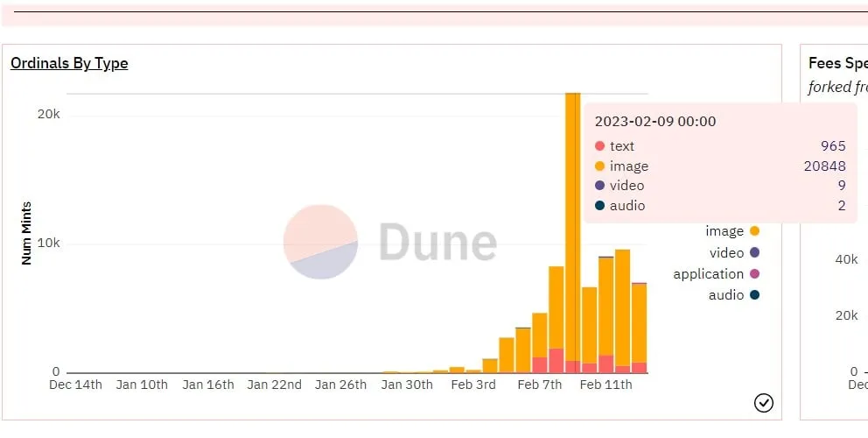Image resolution: width=868 pixels, height=438 pixels.
Task: Click the tooltip date 2023-02-09 00:00
Action: point(655,122)
